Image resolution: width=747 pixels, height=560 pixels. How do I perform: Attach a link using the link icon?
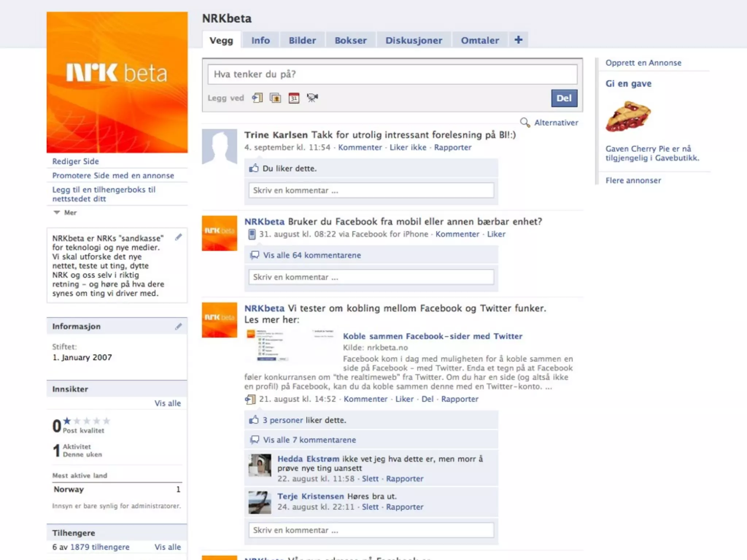257,98
